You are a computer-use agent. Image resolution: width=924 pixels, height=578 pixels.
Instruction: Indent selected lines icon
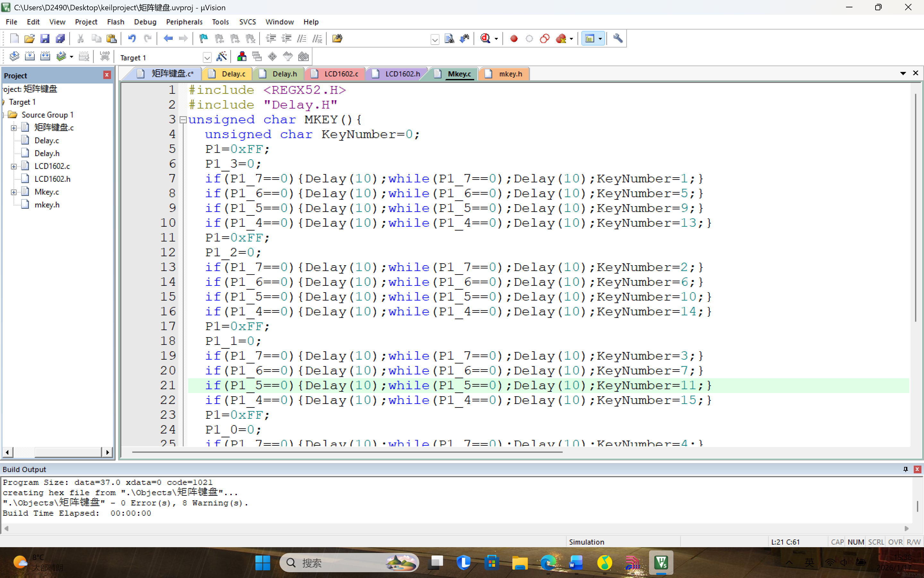271,39
